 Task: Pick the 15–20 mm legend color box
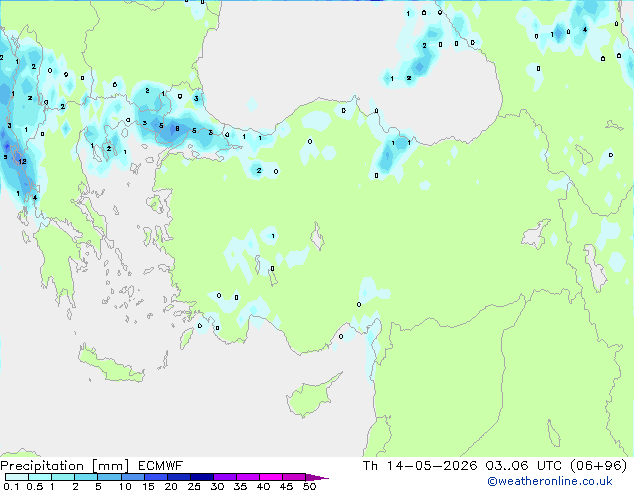click(x=155, y=477)
